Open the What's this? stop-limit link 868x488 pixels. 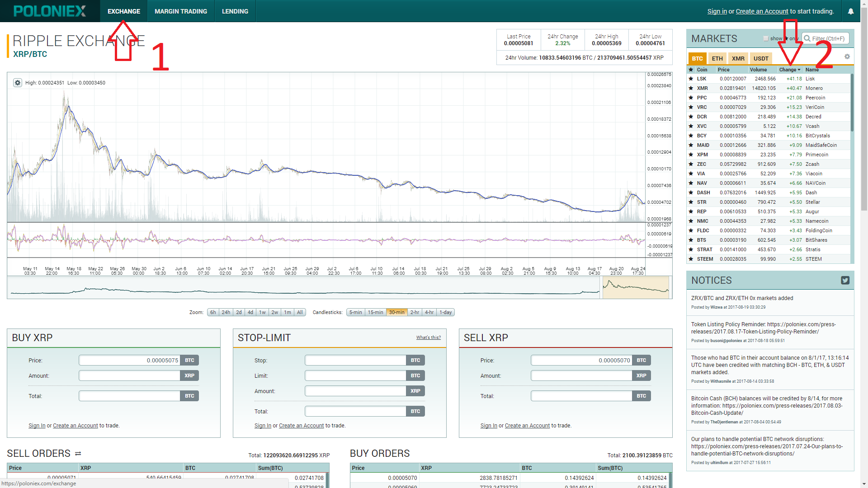click(x=429, y=338)
